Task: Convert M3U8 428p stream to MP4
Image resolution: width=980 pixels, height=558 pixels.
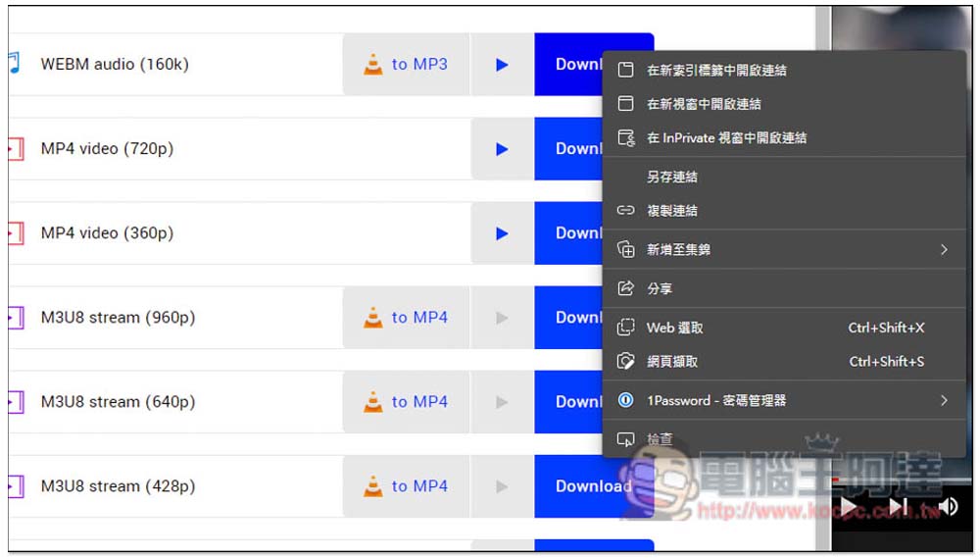Action: click(x=407, y=486)
